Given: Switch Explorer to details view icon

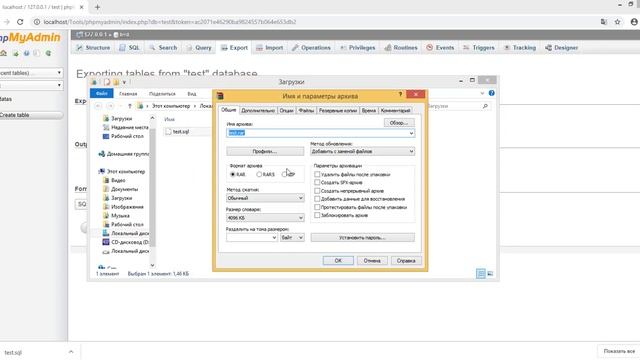Looking at the screenshot, I should pyautogui.click(x=481, y=273).
